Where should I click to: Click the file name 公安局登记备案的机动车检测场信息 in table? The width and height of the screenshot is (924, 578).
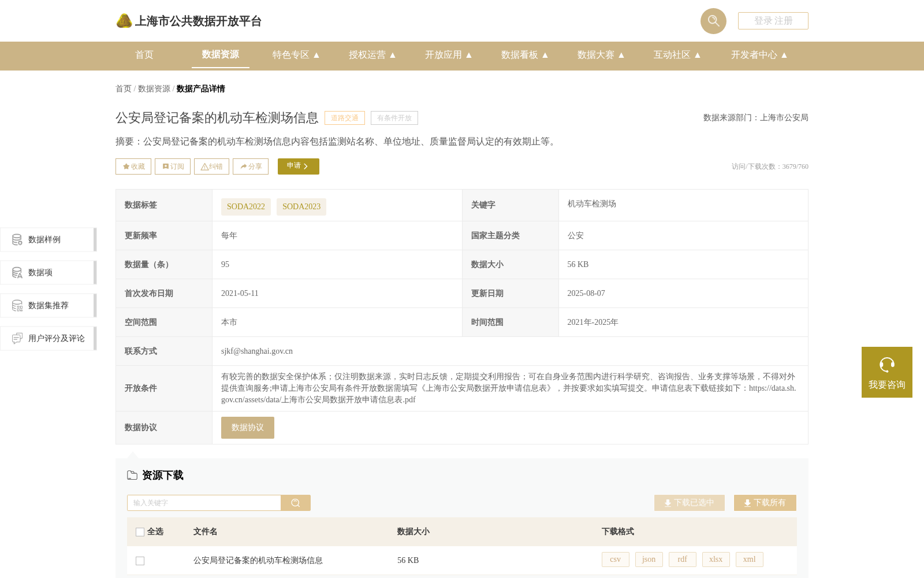coord(258,561)
